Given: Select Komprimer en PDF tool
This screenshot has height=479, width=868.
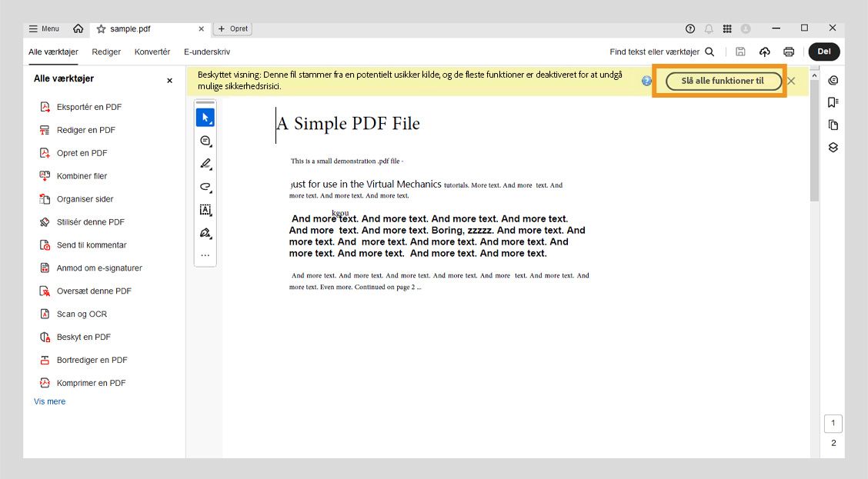Looking at the screenshot, I should 82,384.
